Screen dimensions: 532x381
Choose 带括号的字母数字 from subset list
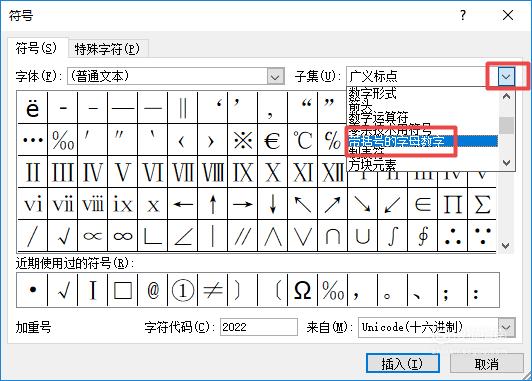422,141
